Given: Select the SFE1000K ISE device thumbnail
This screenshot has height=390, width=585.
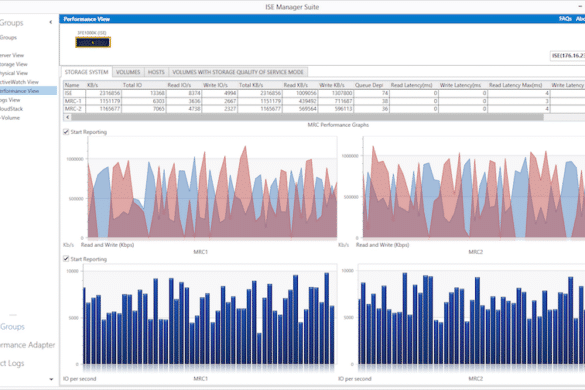Looking at the screenshot, I should (93, 42).
